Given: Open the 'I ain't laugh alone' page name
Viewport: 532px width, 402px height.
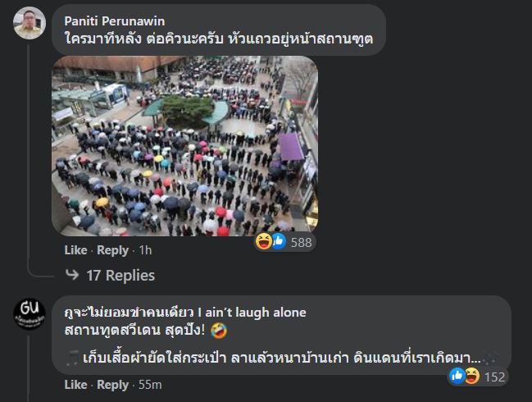Looking at the screenshot, I should coord(185,313).
